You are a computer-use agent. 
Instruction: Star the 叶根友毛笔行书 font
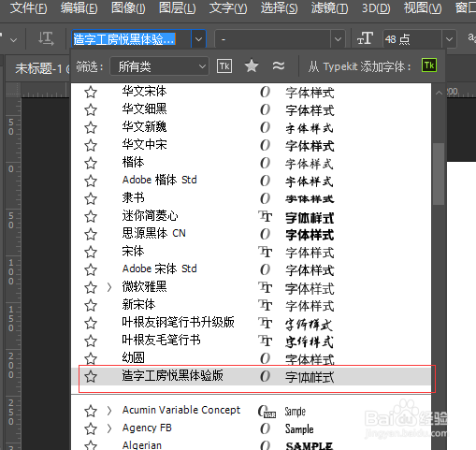91,341
